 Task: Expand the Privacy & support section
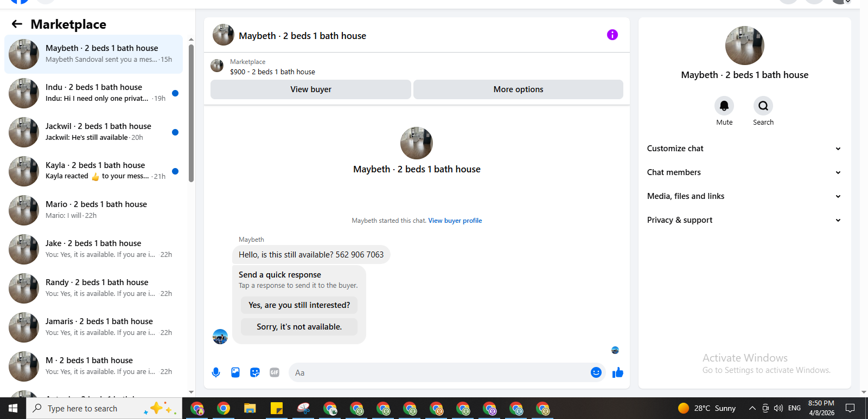[x=744, y=220]
